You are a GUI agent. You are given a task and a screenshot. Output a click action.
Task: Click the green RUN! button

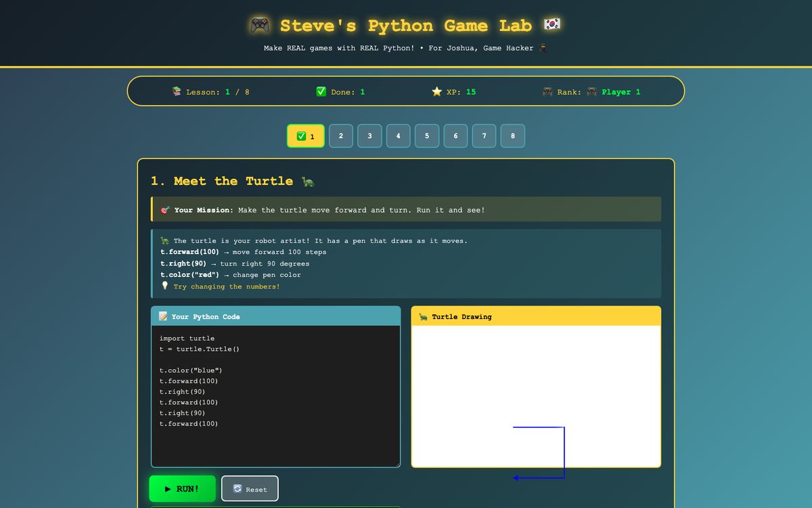click(183, 488)
